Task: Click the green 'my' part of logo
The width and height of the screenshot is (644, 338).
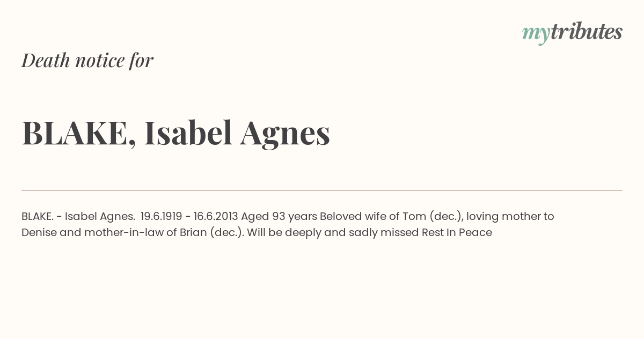Action: pos(536,35)
